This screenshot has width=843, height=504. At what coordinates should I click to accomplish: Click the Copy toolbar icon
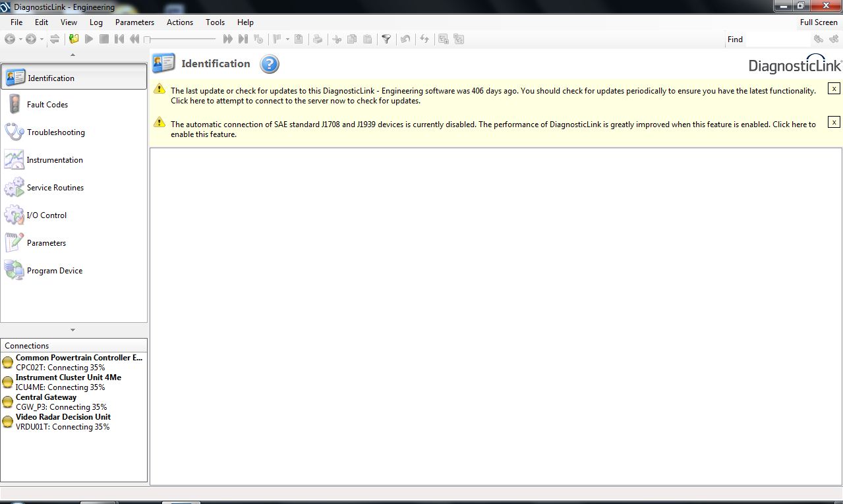click(352, 39)
